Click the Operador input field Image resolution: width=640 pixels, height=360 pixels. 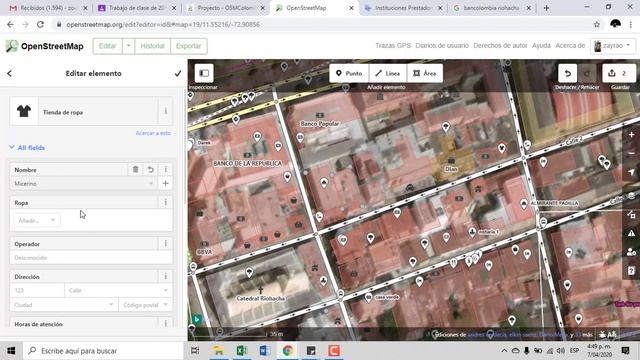click(91, 258)
